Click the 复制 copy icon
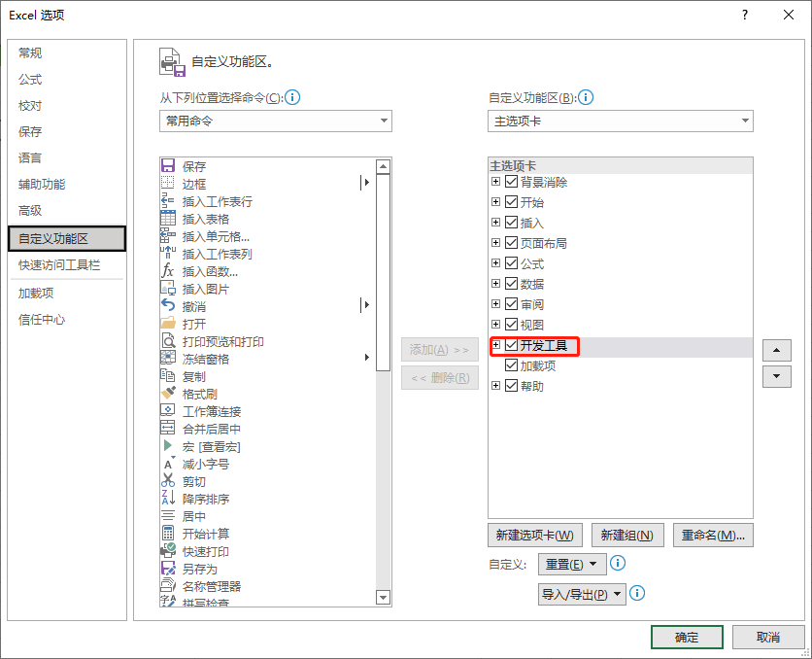Image resolution: width=812 pixels, height=659 pixels. click(168, 375)
